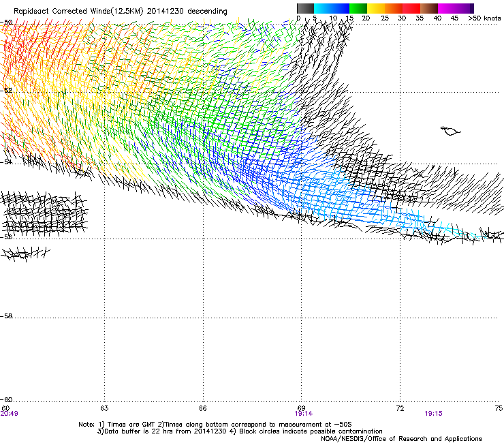504x443 pixels.
Task: Click longitude label 69 on bottom axis
Action: coord(301,408)
